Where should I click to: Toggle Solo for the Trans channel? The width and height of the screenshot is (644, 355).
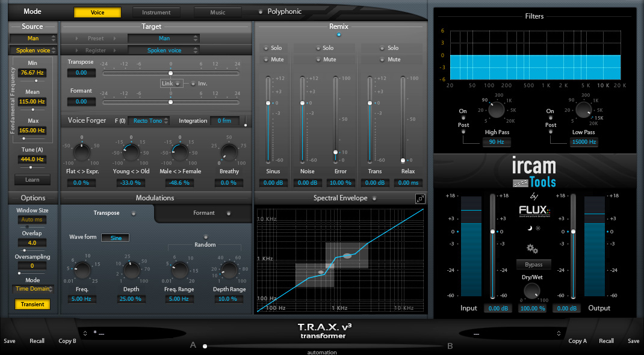click(x=382, y=48)
